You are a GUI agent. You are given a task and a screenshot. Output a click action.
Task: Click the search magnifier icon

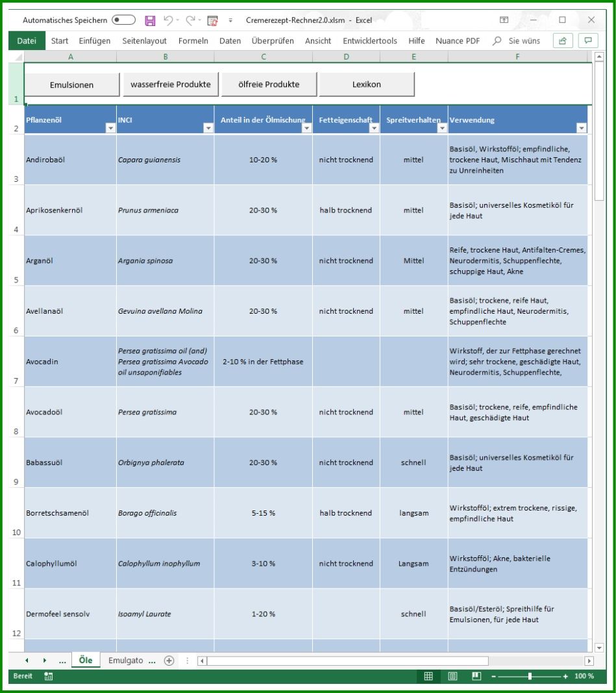tap(497, 41)
